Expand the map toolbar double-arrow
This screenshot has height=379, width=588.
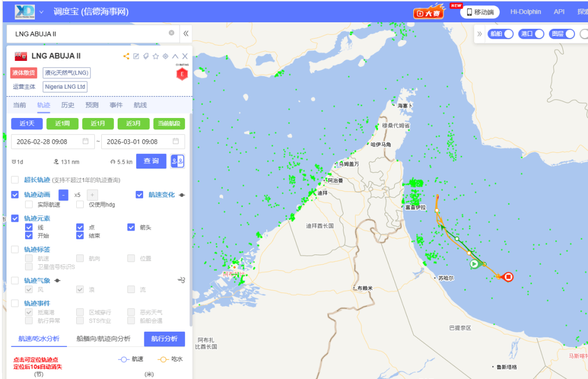point(479,34)
